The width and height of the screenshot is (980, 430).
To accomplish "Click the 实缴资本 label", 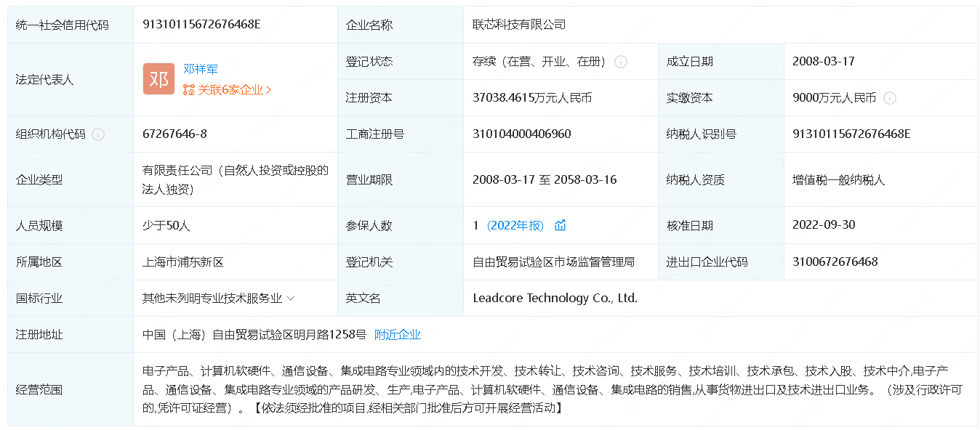I will [x=690, y=98].
